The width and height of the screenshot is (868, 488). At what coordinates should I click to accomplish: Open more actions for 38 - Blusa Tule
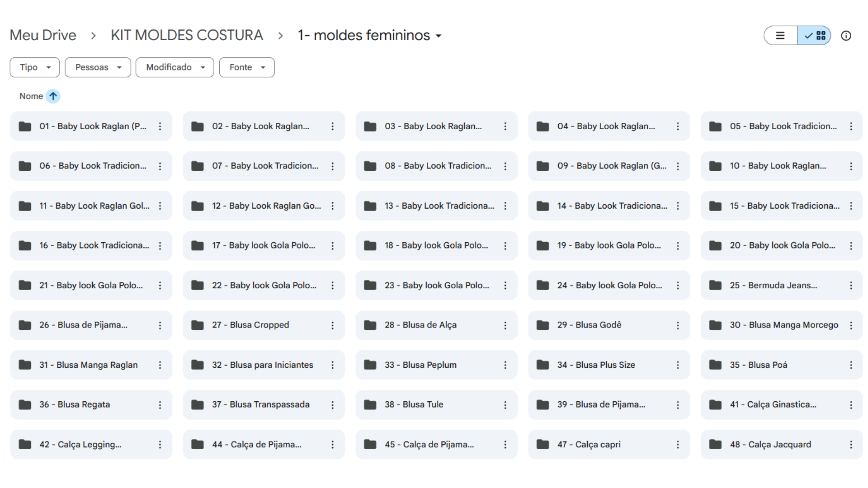[505, 405]
